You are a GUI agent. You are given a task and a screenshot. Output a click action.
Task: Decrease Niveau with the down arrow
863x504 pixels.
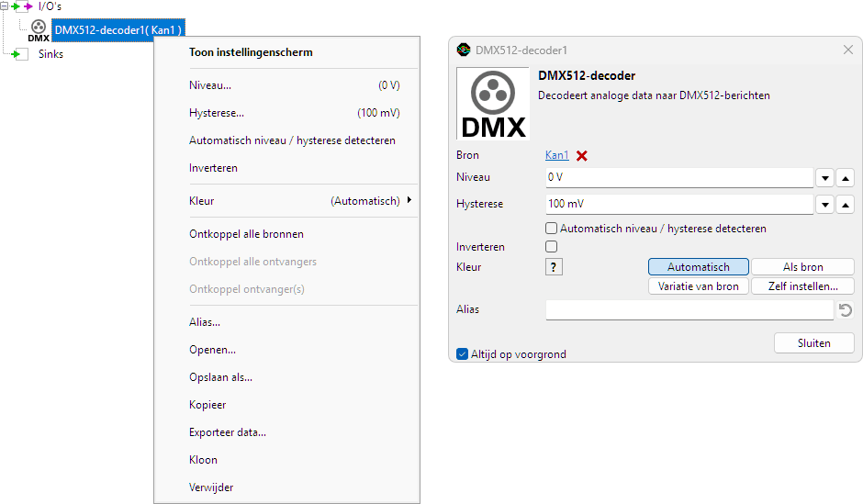[x=825, y=178]
